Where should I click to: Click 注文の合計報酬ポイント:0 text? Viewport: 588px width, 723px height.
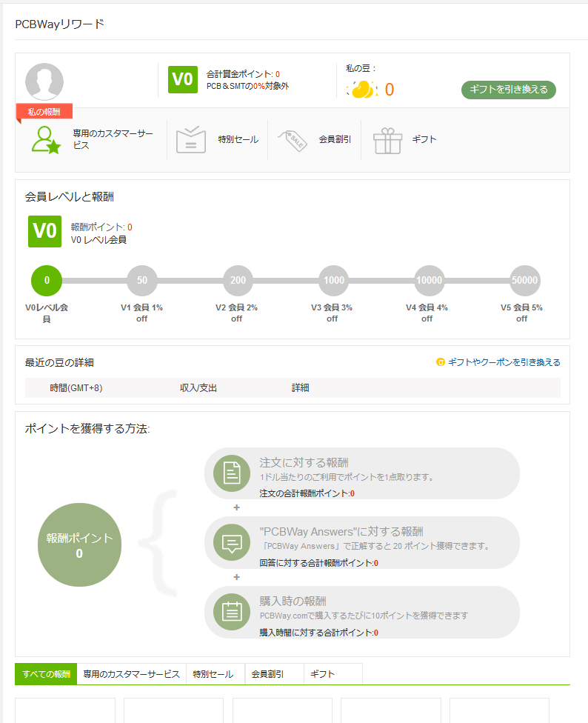(307, 493)
